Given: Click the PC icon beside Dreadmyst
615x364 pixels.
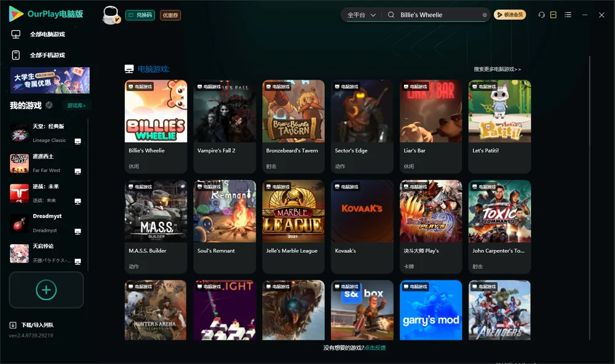Looking at the screenshot, I should pyautogui.click(x=77, y=232).
